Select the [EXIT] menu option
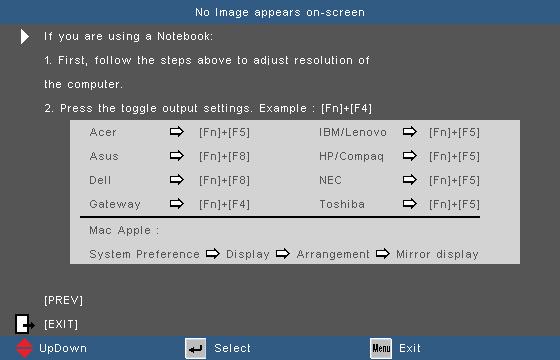 coord(61,324)
